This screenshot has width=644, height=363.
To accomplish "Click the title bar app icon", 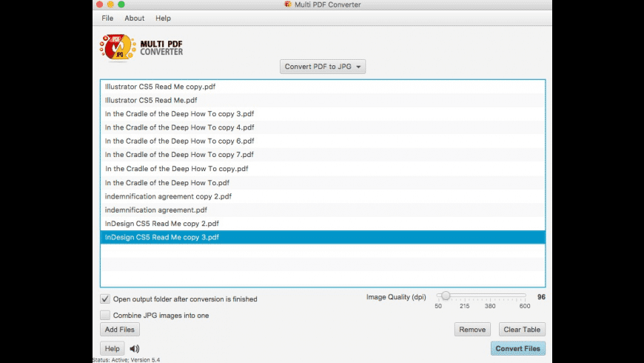I will coord(287,4).
